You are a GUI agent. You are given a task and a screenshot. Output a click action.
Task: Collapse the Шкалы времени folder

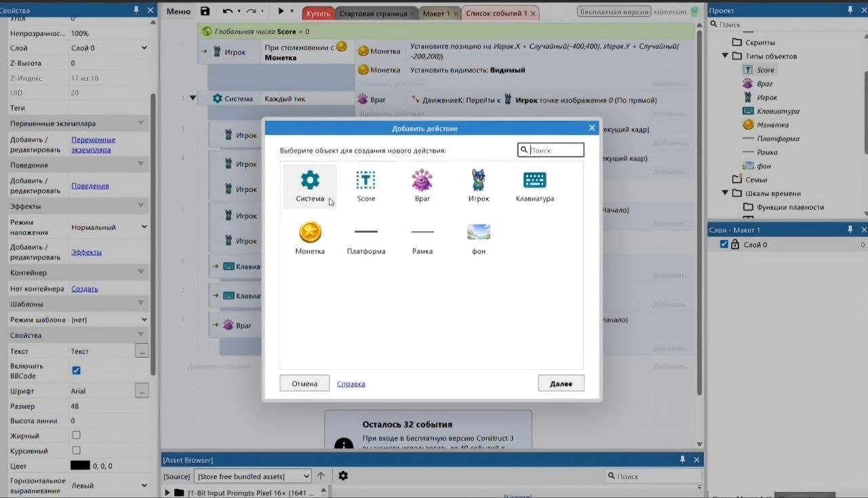[725, 193]
